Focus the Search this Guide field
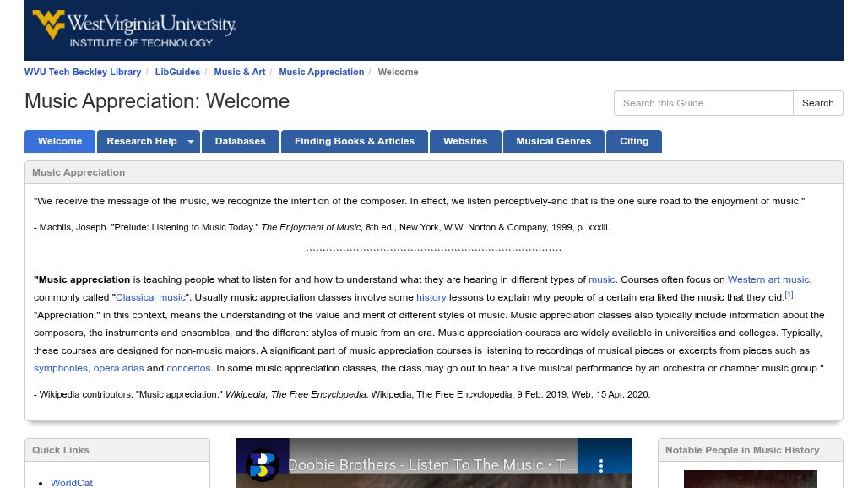The width and height of the screenshot is (868, 488). pyautogui.click(x=703, y=103)
